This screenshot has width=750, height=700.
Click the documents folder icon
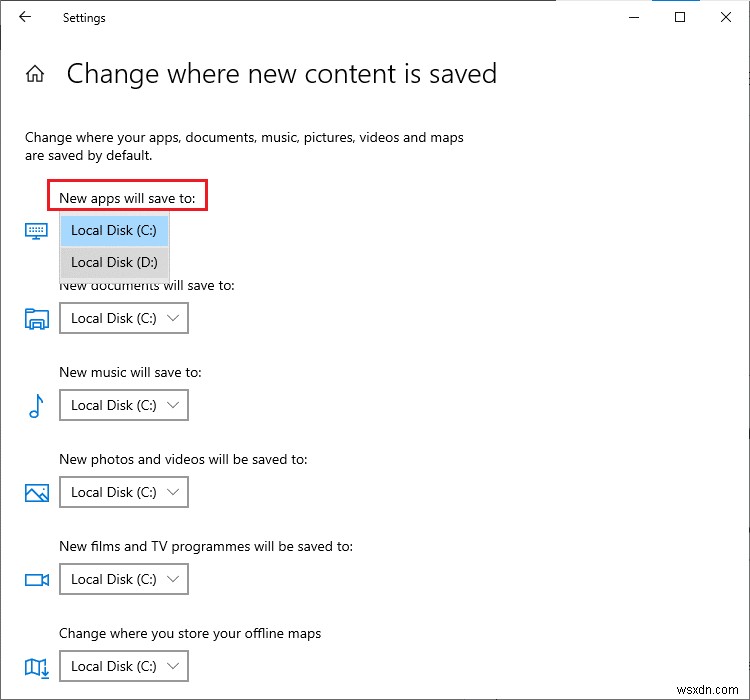(x=36, y=319)
